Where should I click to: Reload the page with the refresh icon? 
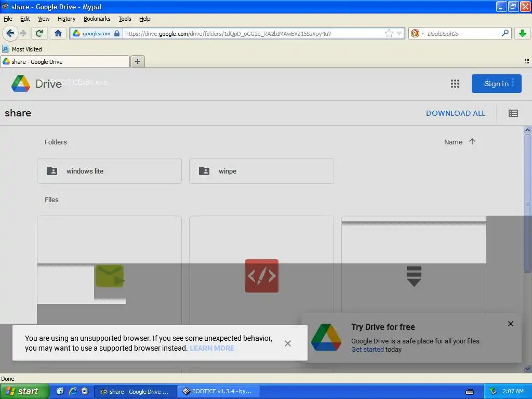point(39,33)
